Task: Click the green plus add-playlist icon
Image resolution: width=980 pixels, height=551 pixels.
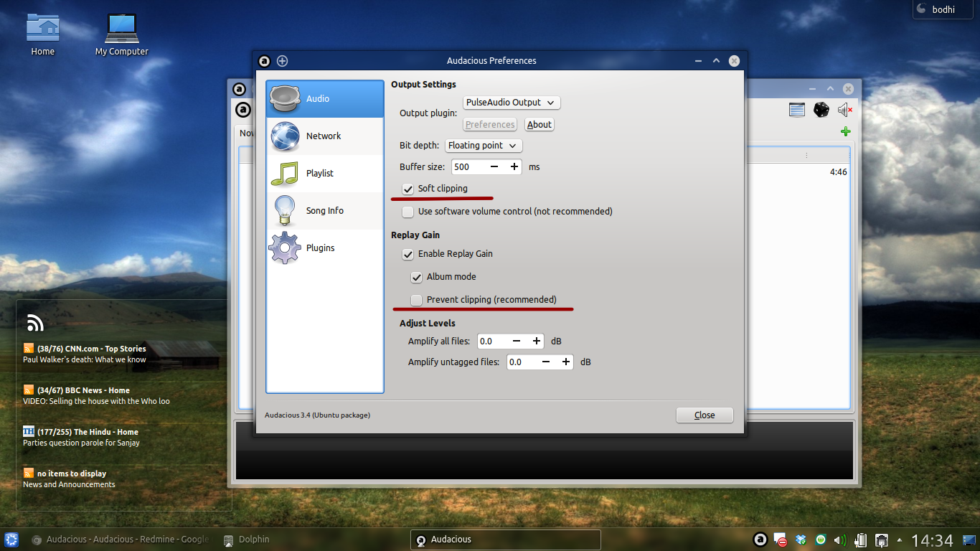Action: coord(845,131)
